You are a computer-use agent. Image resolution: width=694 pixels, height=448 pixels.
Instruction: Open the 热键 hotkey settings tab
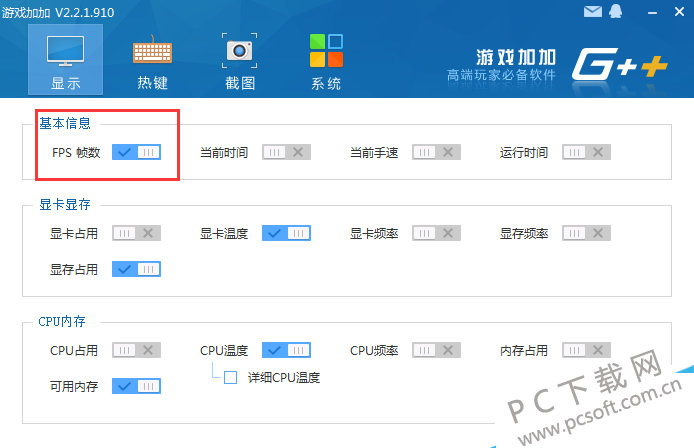point(152,60)
